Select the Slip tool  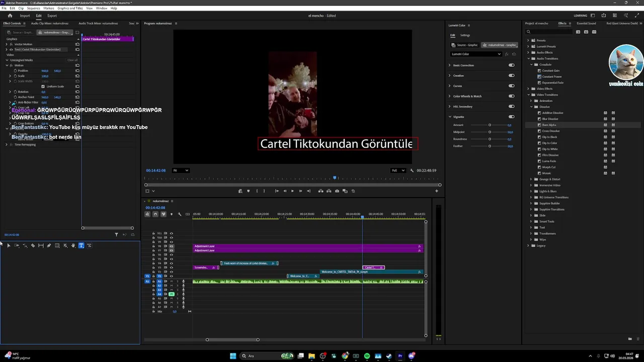click(x=41, y=245)
